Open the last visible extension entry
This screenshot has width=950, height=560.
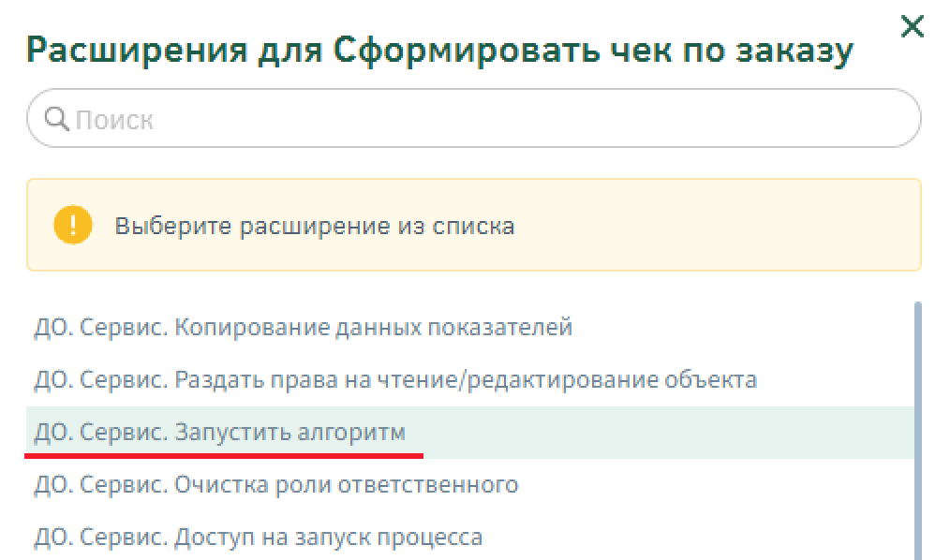[x=258, y=538]
